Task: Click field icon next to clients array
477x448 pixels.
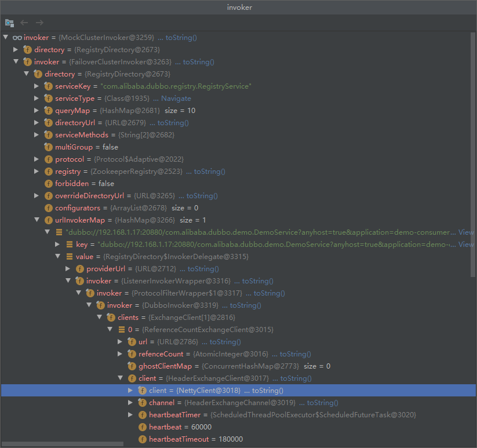Action: click(x=111, y=317)
